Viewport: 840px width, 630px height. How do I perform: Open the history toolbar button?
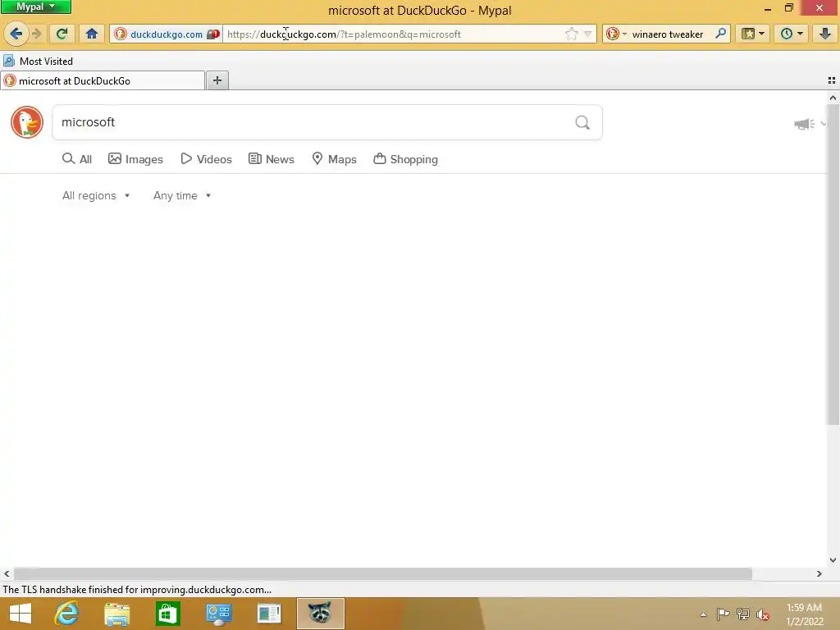click(x=792, y=34)
